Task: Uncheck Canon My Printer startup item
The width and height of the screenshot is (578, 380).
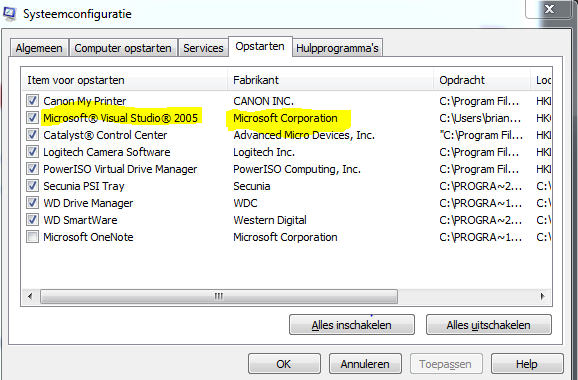Action: [x=32, y=101]
